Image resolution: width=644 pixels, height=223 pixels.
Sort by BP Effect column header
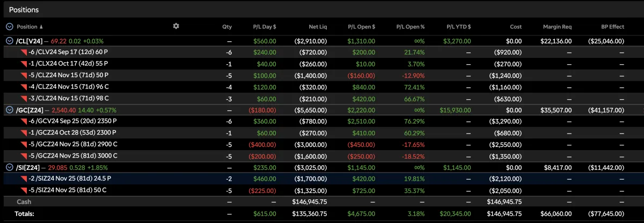coord(613,26)
